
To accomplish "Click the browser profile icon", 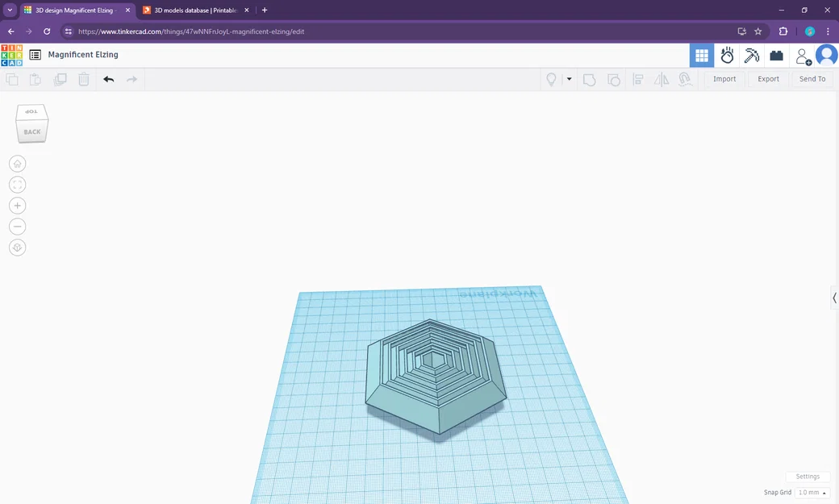I will tap(810, 31).
